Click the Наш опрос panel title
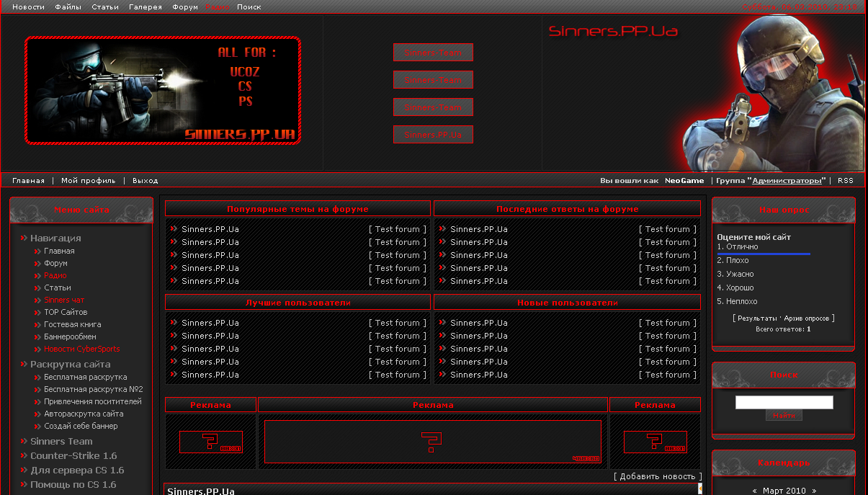868x495 pixels. [784, 210]
